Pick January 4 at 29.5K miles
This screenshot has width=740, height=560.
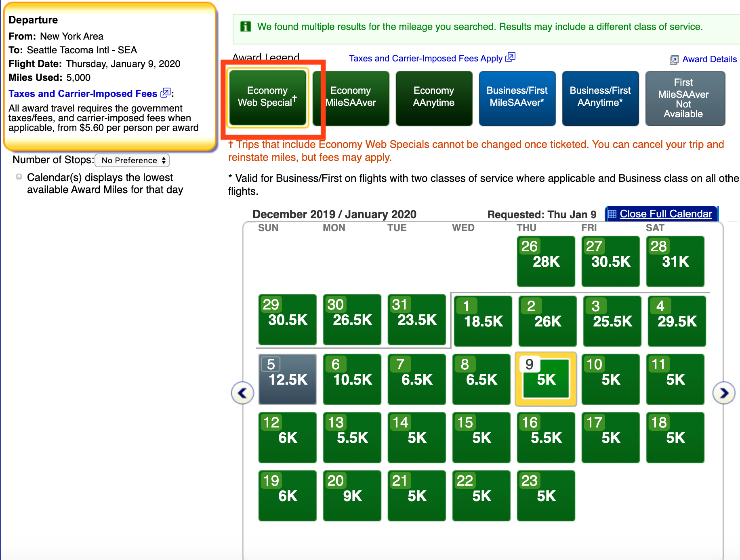[677, 321]
